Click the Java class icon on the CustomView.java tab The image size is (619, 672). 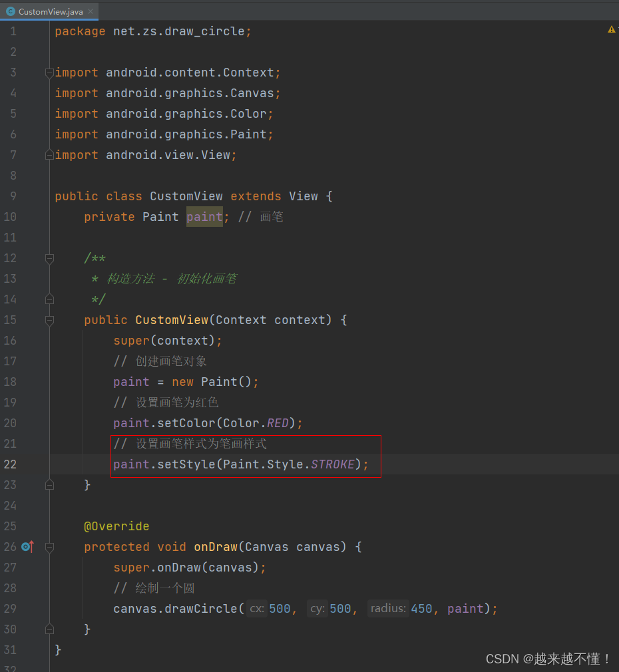pos(11,11)
